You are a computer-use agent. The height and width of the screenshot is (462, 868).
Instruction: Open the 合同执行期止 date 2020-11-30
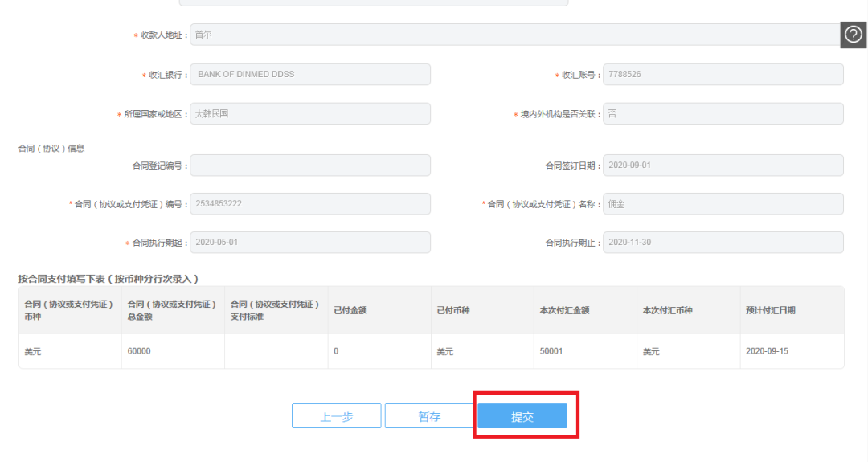point(723,243)
